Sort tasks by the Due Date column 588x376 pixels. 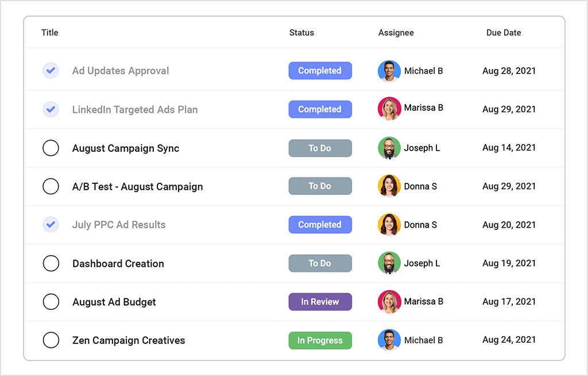(x=504, y=33)
